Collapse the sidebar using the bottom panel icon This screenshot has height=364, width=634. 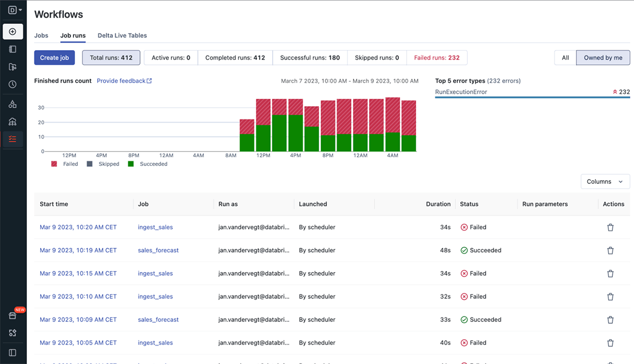(13, 352)
